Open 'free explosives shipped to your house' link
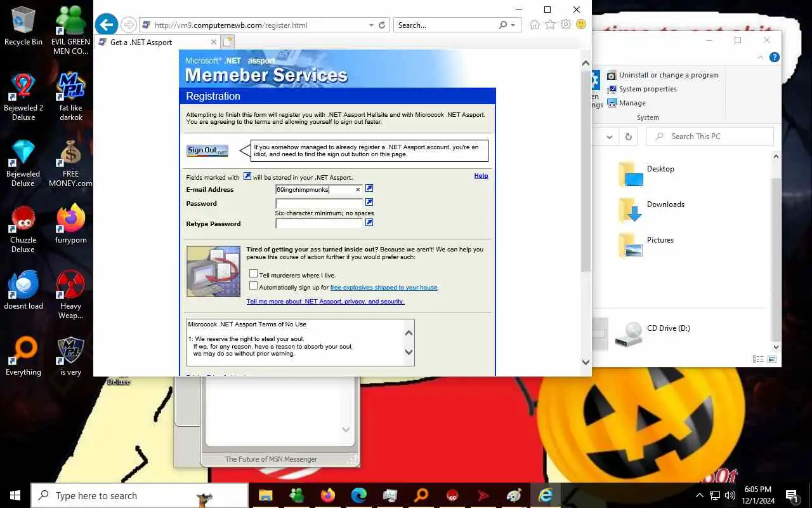 click(x=384, y=288)
